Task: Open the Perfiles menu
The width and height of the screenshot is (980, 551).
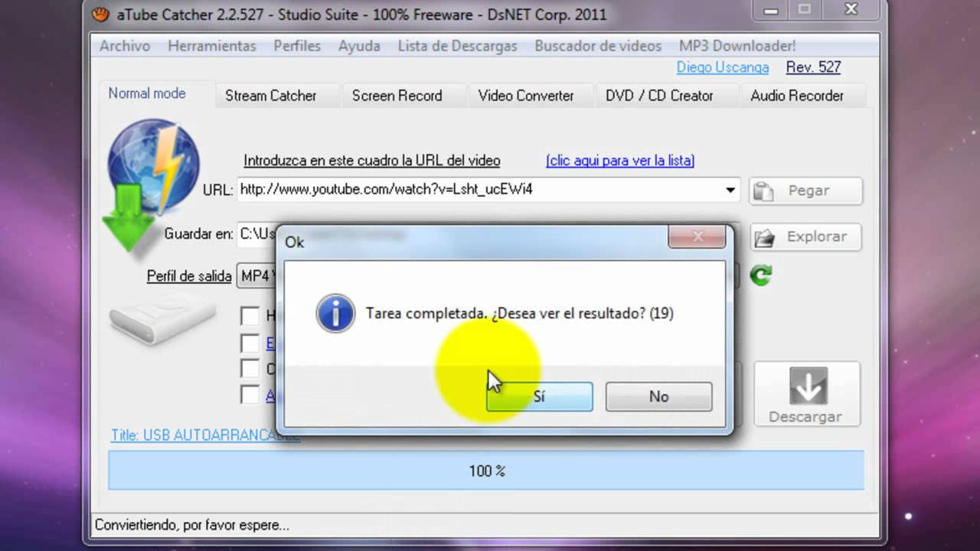Action: [297, 46]
